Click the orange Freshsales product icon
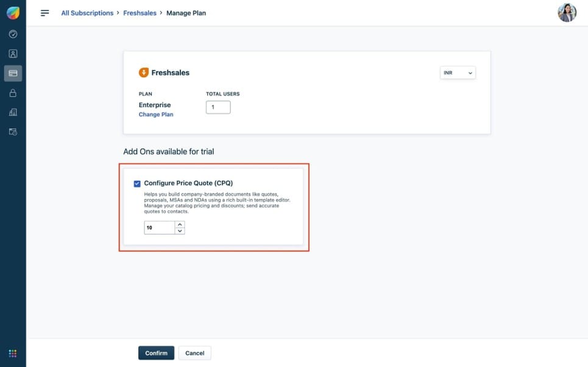 tap(144, 72)
